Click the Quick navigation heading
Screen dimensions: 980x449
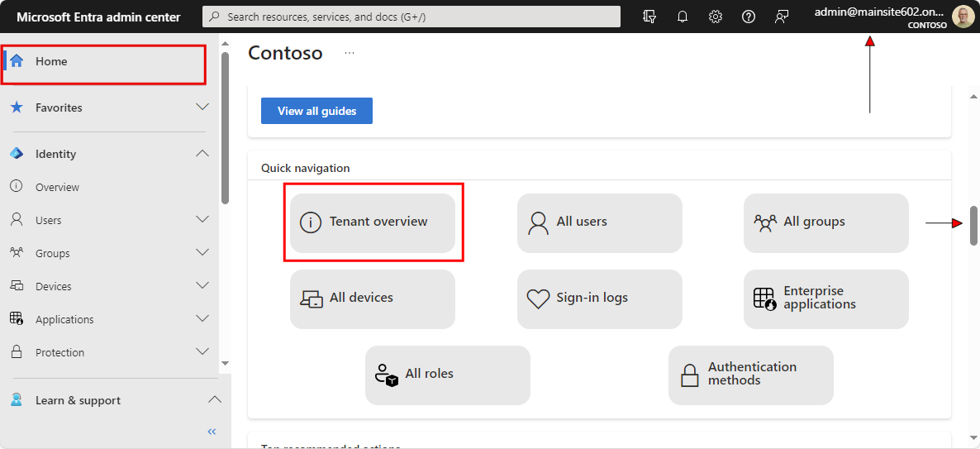(306, 168)
